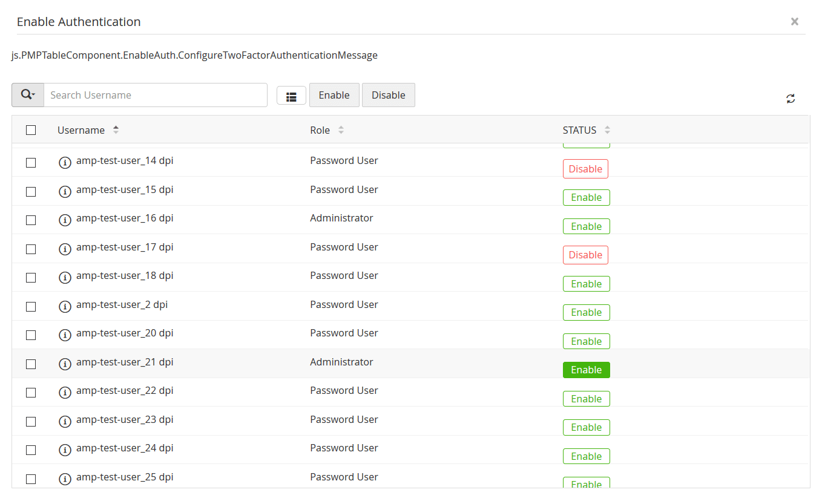Image resolution: width=822 pixels, height=504 pixels.
Task: Click the toolbar Enable button
Action: tap(334, 95)
